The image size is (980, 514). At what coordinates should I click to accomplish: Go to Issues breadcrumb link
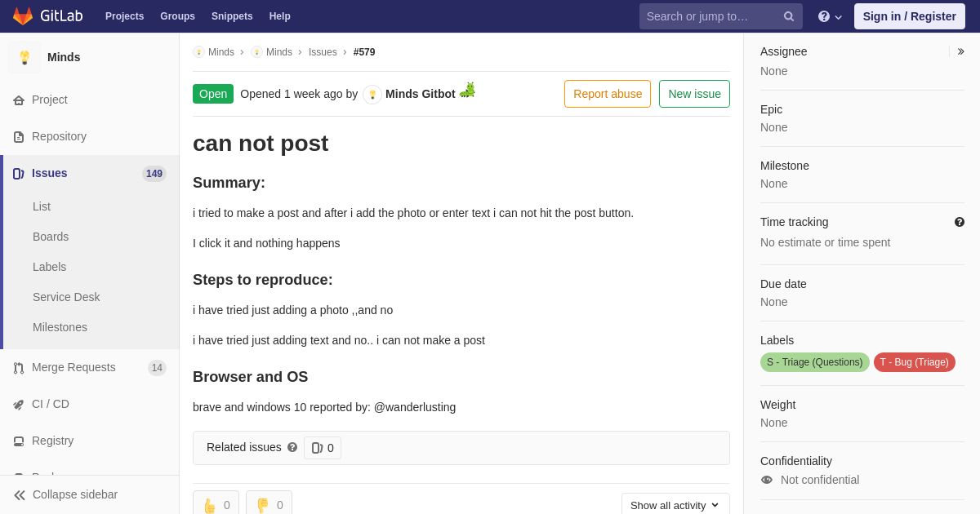coord(323,52)
